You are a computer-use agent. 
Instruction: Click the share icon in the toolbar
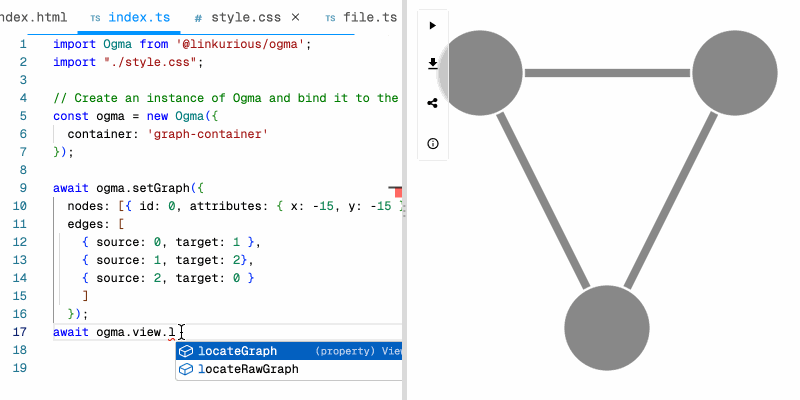point(432,103)
